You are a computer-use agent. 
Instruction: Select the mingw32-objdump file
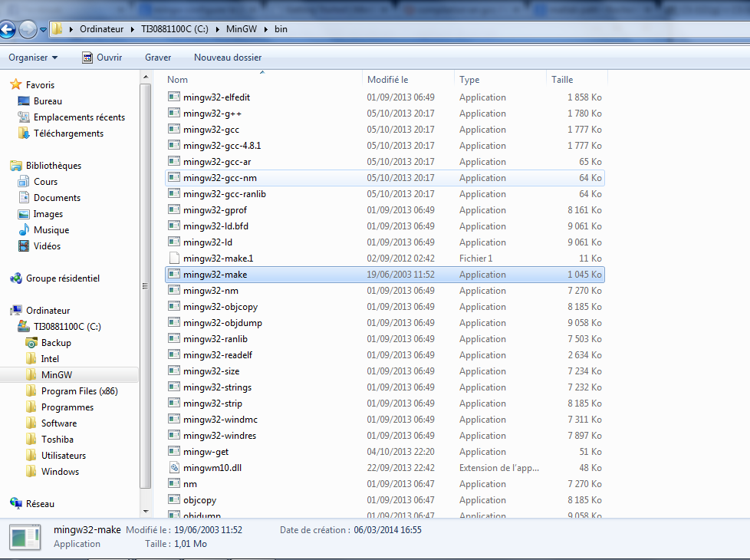[x=222, y=323]
